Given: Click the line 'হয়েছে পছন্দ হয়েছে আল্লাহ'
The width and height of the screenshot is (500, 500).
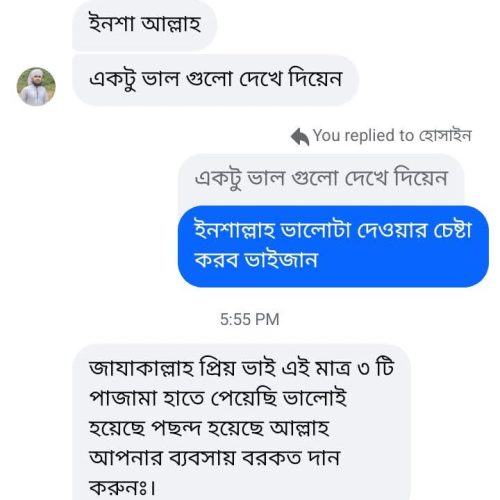Looking at the screenshot, I should (209, 428).
